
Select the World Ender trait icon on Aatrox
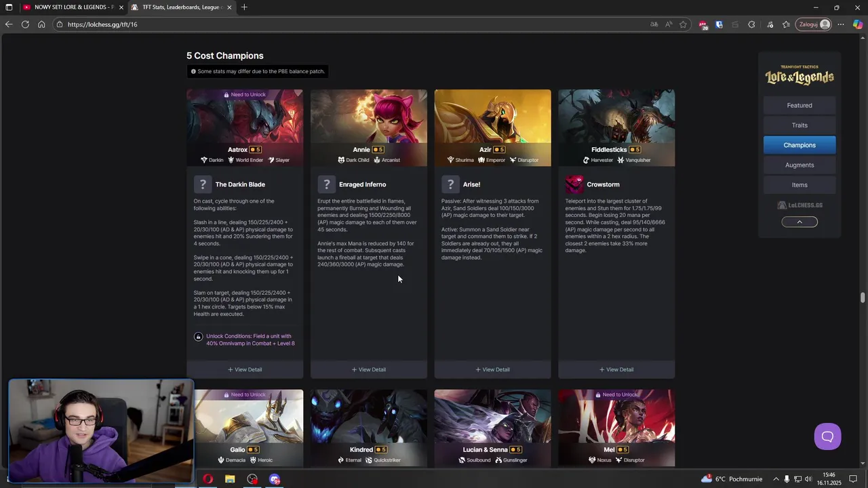tap(231, 160)
